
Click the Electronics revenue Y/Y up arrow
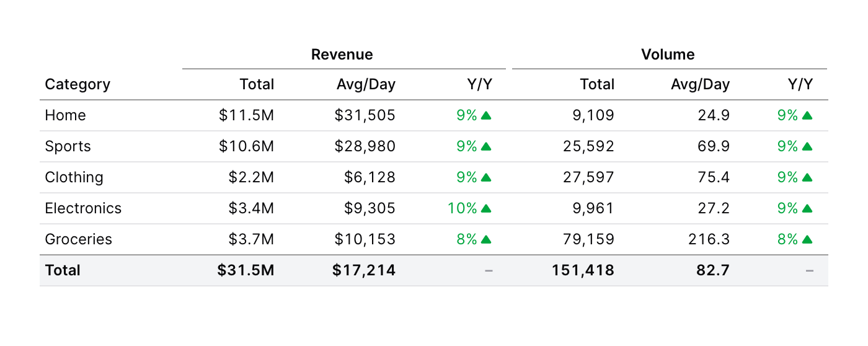point(486,208)
